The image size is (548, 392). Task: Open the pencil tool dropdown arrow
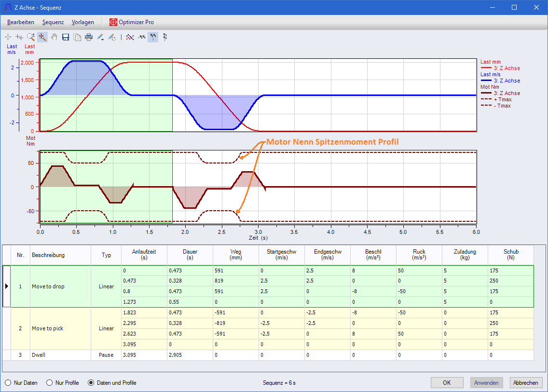coord(103,39)
